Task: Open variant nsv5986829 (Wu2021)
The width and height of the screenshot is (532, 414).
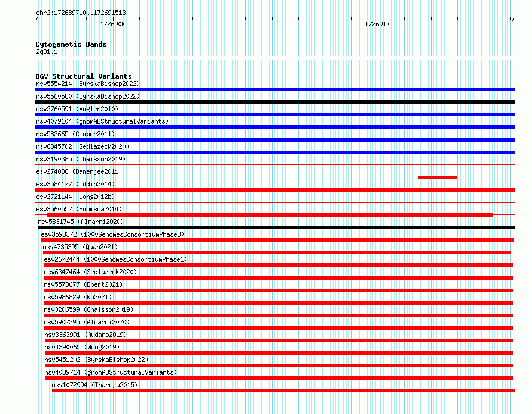Action: 78,297
